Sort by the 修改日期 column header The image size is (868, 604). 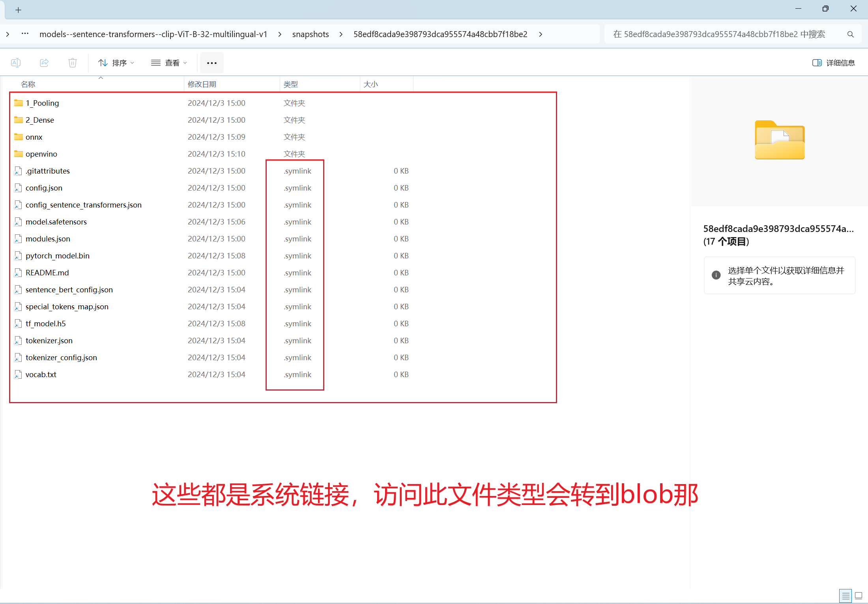pos(202,84)
